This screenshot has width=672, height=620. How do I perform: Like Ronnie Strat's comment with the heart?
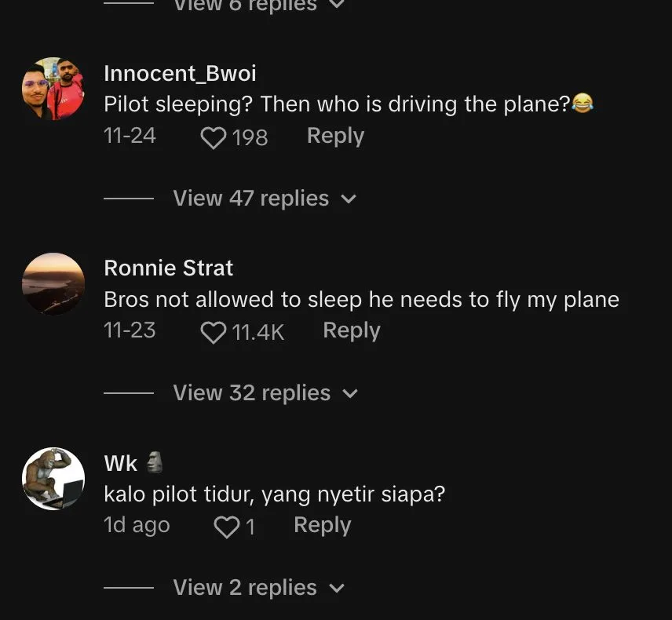(x=213, y=333)
